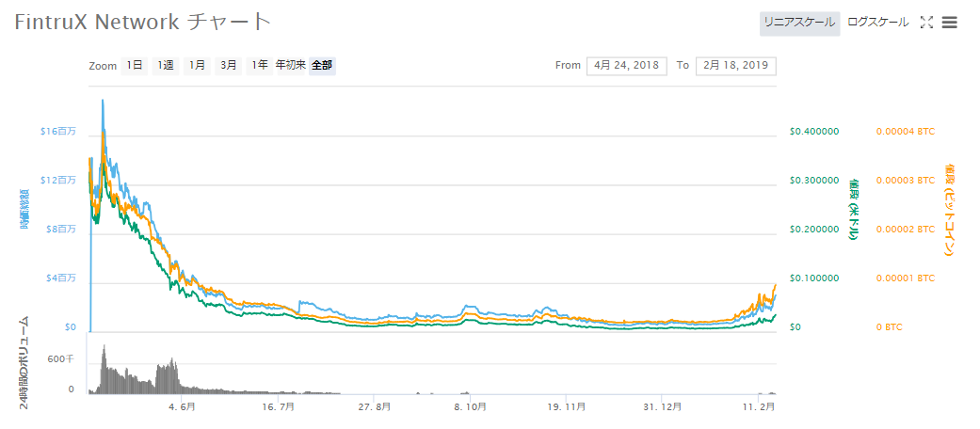Select the 3月 zoom range
Image resolution: width=980 pixels, height=429 pixels.
tap(228, 66)
